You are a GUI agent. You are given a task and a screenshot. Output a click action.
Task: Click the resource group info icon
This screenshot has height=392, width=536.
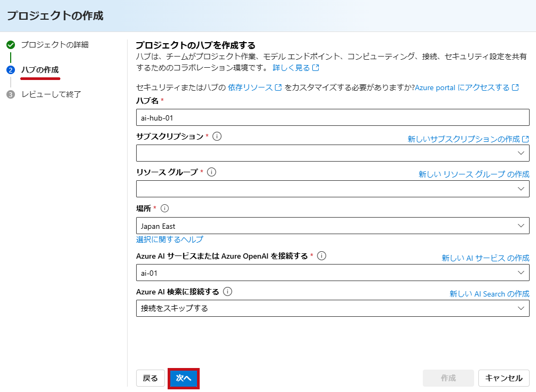click(211, 172)
